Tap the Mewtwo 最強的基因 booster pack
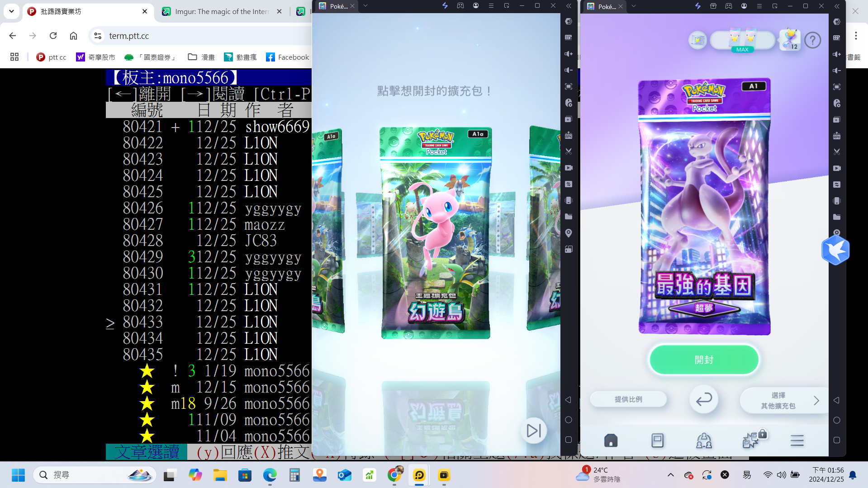This screenshot has width=868, height=488. (704, 206)
